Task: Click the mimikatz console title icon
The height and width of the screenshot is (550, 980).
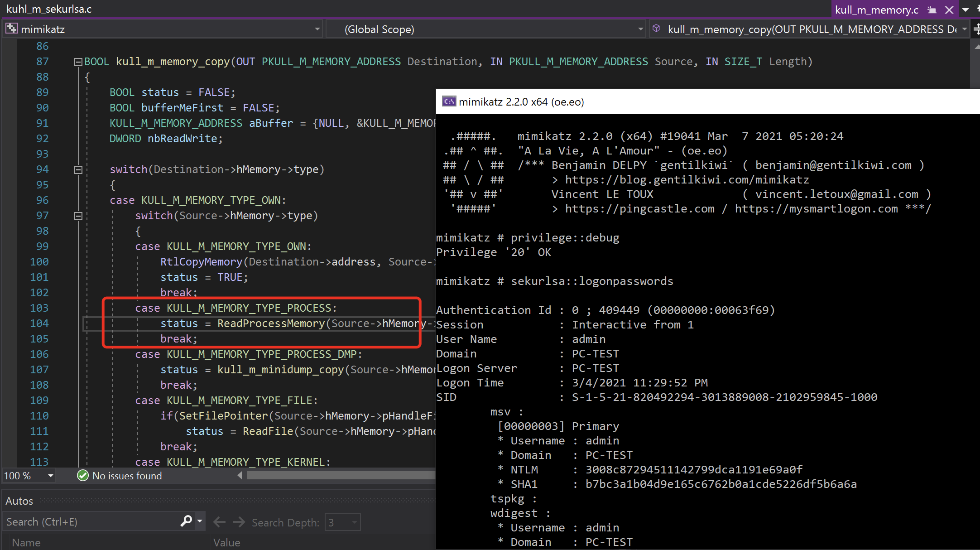Action: coord(449,101)
